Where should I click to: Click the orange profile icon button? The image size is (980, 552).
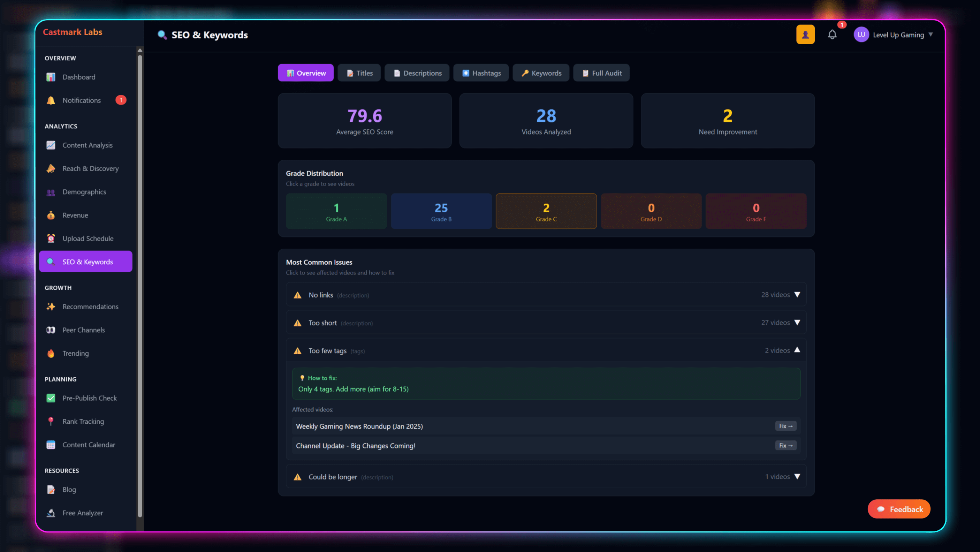pos(805,35)
